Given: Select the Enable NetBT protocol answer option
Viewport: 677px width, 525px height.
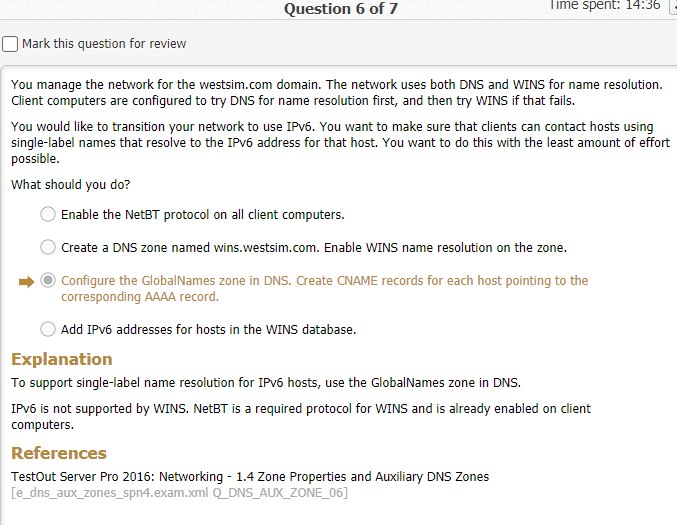Looking at the screenshot, I should tap(48, 214).
